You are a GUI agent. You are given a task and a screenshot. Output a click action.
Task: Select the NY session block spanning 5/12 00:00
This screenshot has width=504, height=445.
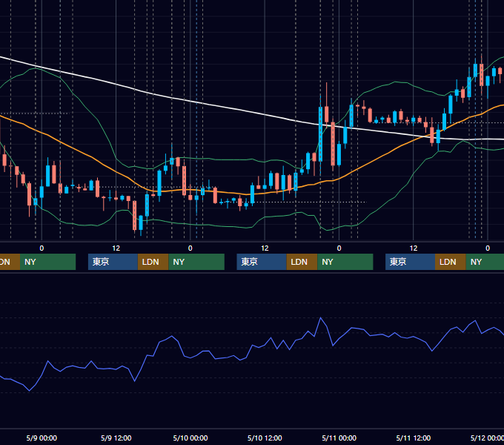point(485,262)
